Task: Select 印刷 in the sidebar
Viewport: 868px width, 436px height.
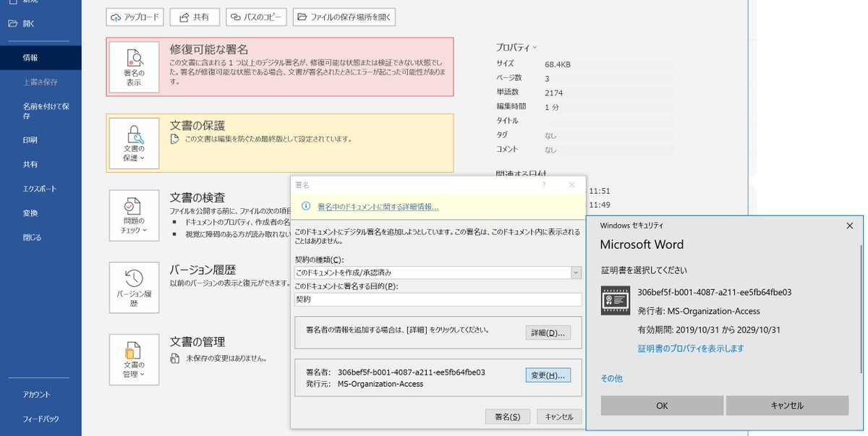Action: pos(41,140)
